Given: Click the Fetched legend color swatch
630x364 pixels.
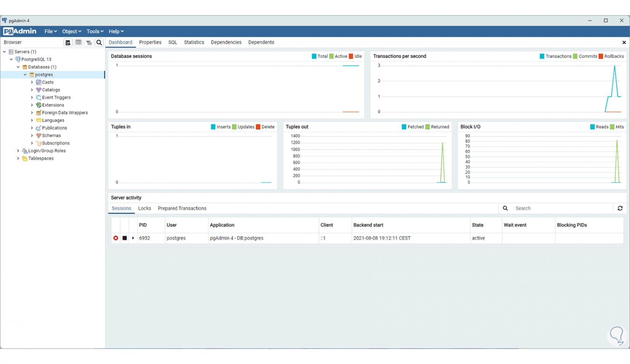Looking at the screenshot, I should (x=404, y=127).
